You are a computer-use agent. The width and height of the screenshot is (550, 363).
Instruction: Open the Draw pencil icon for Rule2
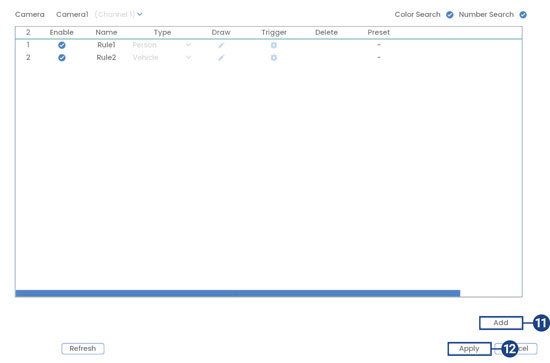(x=221, y=58)
